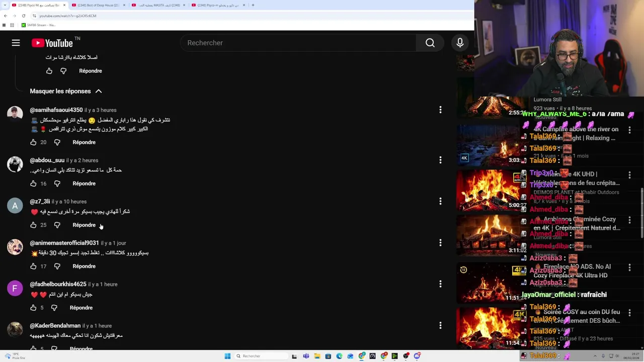Click Répondre under the top parent comment

pos(91,71)
